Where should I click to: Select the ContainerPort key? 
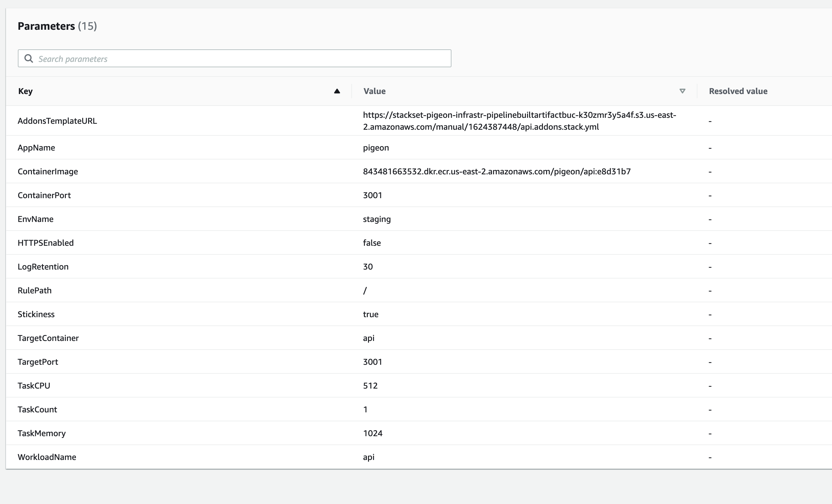click(44, 195)
